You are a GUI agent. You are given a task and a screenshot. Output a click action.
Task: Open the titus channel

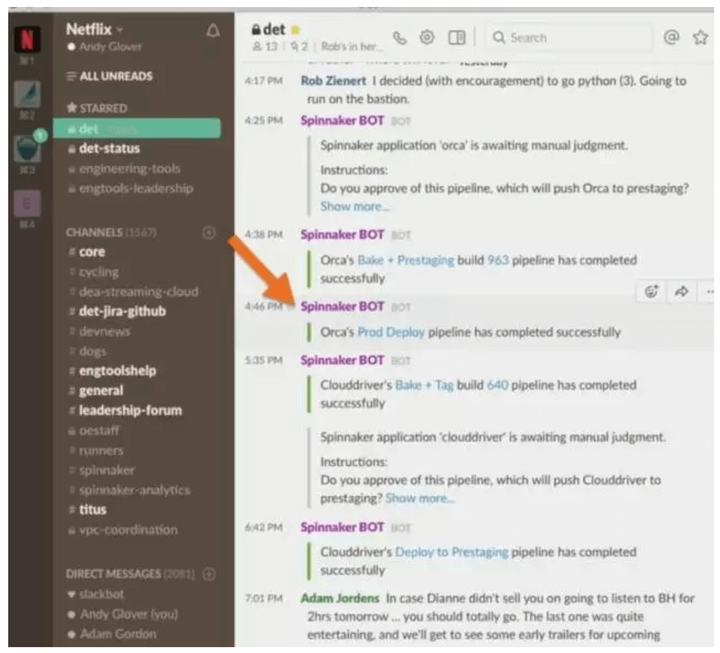pos(88,510)
